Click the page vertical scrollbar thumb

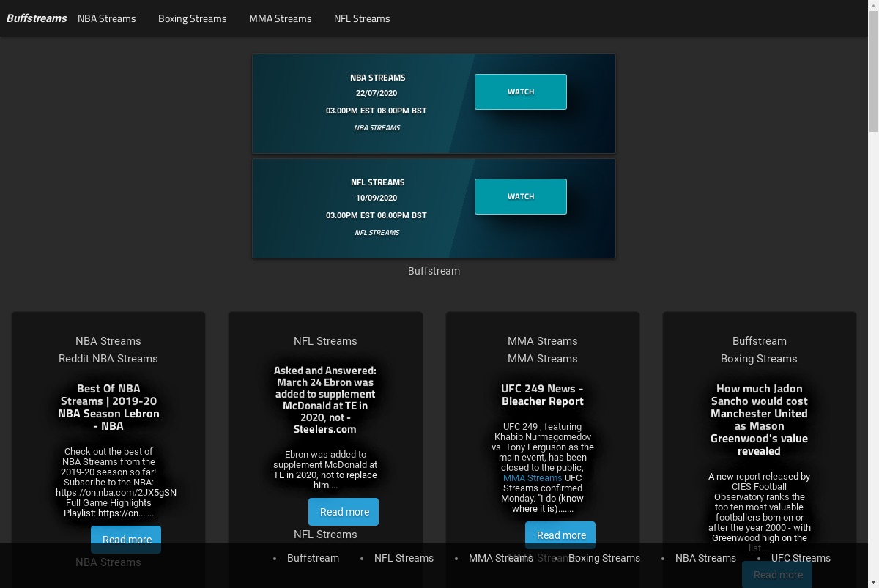point(873,72)
